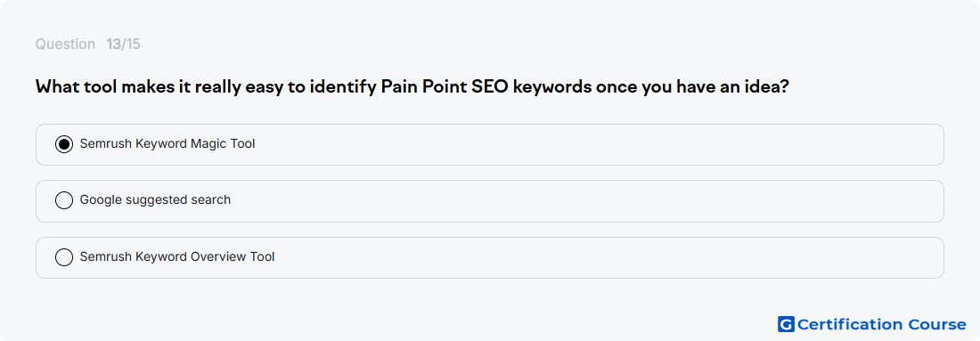Click the word "Certification" beside the logo
This screenshot has height=341, width=980.
click(849, 324)
